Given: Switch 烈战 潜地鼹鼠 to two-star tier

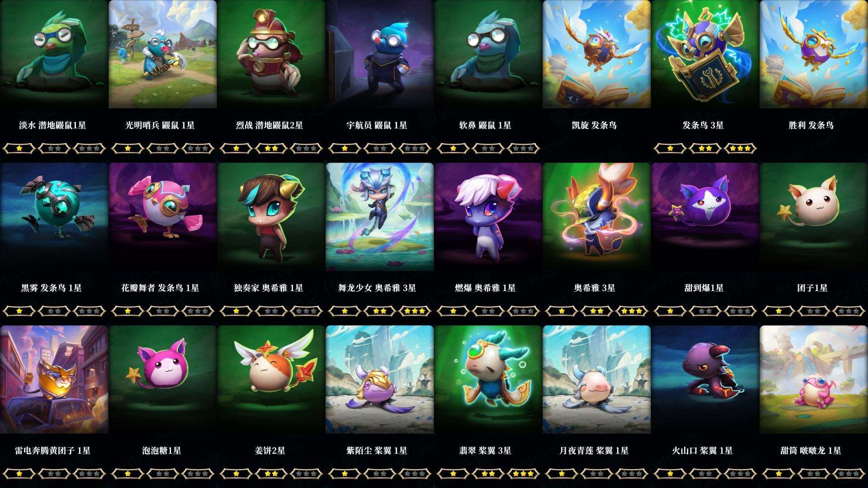Looking at the screenshot, I should click(x=271, y=148).
